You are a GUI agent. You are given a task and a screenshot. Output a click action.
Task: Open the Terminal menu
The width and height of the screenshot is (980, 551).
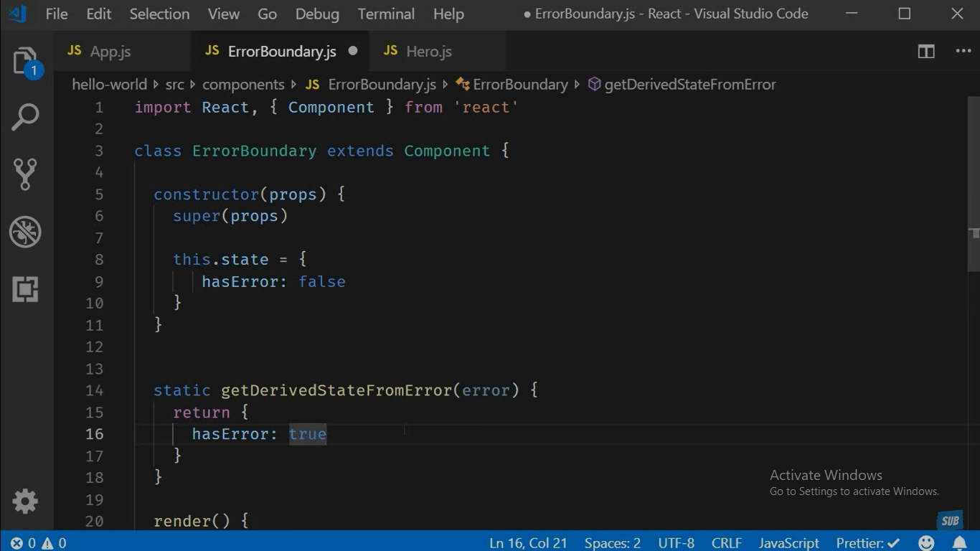[386, 14]
